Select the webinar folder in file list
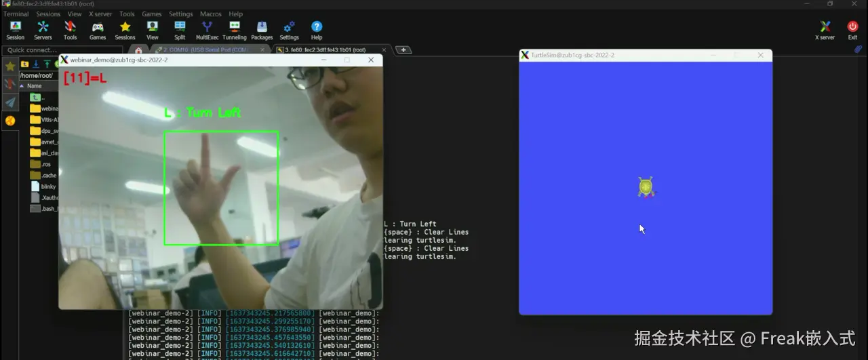Viewport: 868px width, 360px height. click(44, 108)
